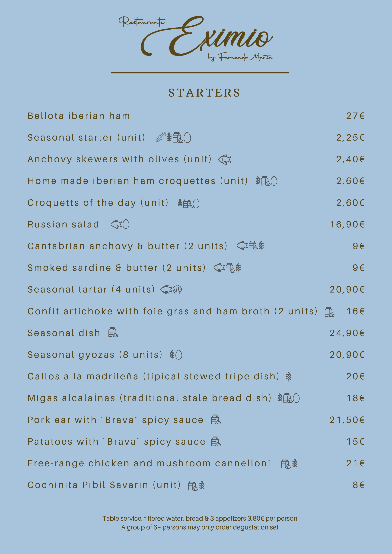Select the Free-range chicken and mushroom cannelloni item
This screenshot has width=392, height=554.
[x=149, y=463]
